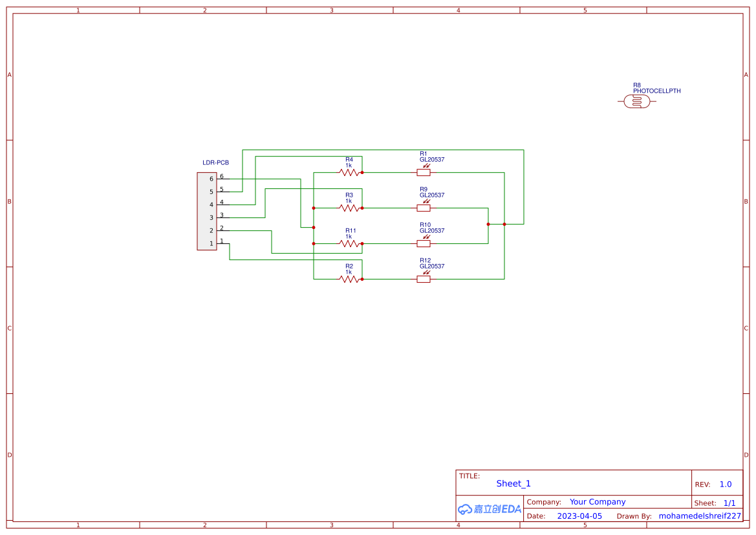Select the LDR-PCB connector symbol
Image resolution: width=756 pixels, height=535 pixels.
tap(206, 211)
